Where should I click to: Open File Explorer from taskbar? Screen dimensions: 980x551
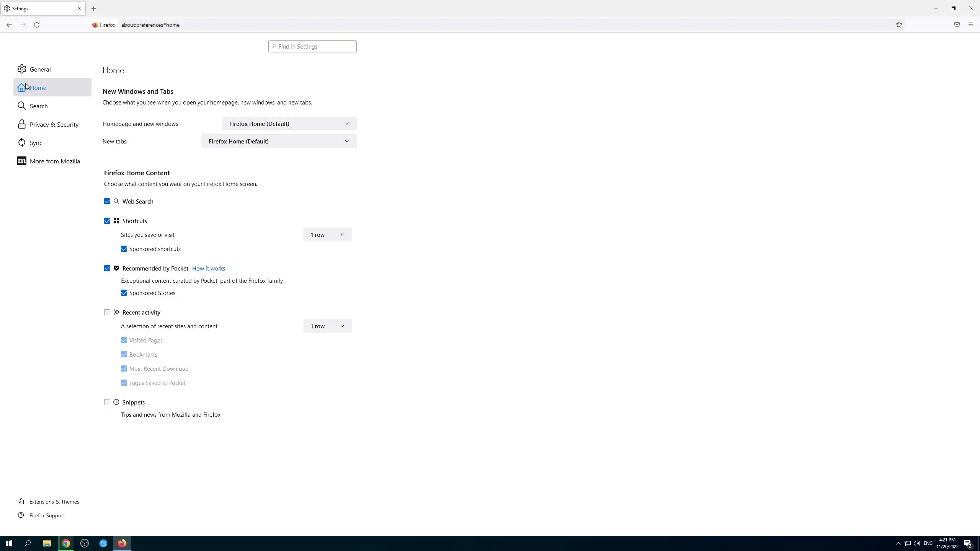(47, 543)
